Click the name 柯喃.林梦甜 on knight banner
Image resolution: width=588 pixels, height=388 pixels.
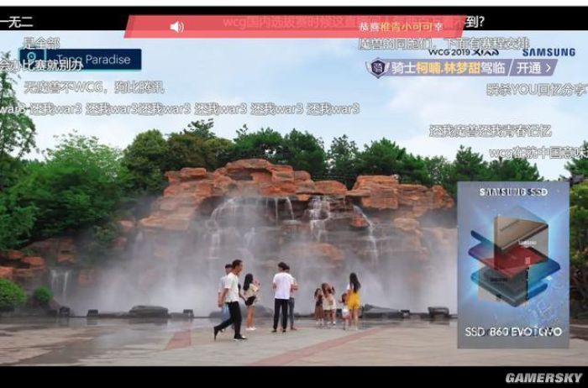(448, 68)
